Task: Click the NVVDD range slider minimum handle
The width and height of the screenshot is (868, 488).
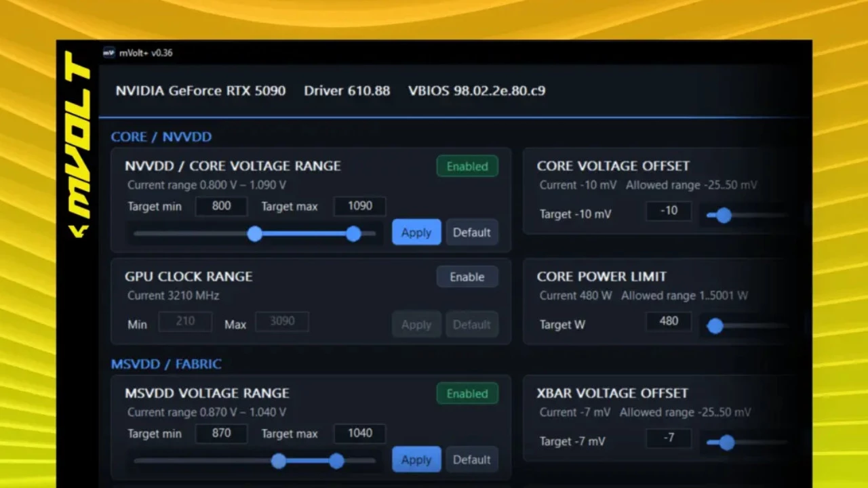Action: [x=254, y=234]
